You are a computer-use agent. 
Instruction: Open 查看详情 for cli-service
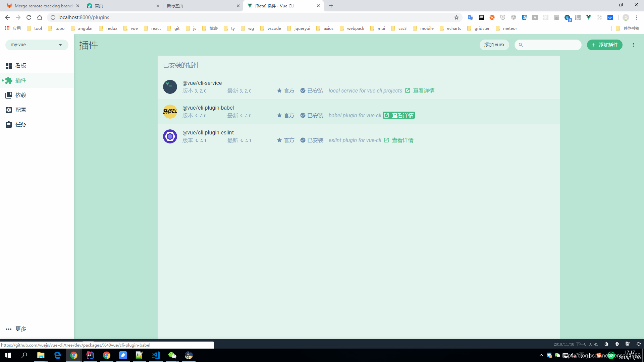click(x=420, y=91)
